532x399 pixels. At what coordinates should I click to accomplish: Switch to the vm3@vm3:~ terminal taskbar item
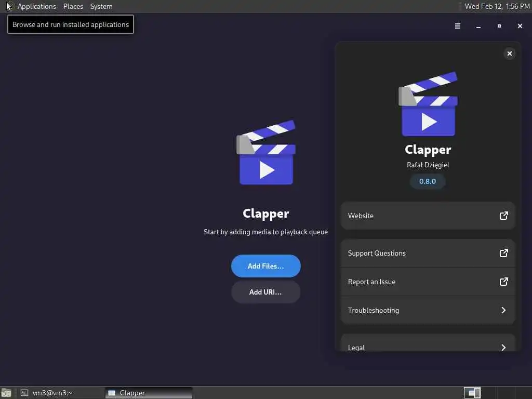pos(61,393)
